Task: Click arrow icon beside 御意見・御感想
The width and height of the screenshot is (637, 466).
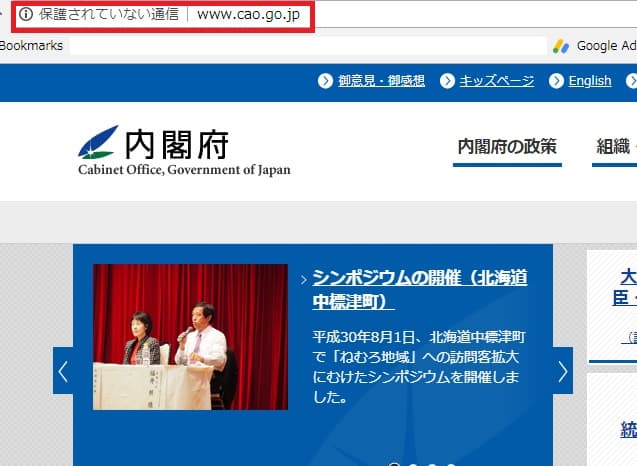Action: point(325,81)
